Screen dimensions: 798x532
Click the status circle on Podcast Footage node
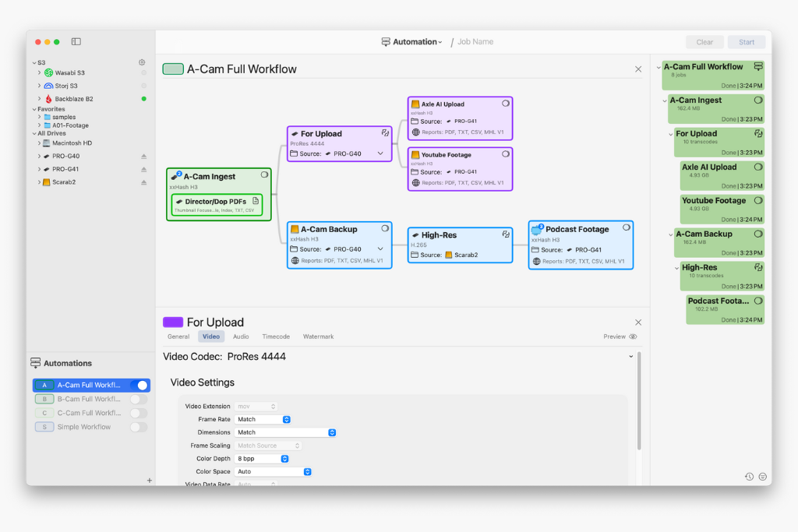click(x=627, y=228)
